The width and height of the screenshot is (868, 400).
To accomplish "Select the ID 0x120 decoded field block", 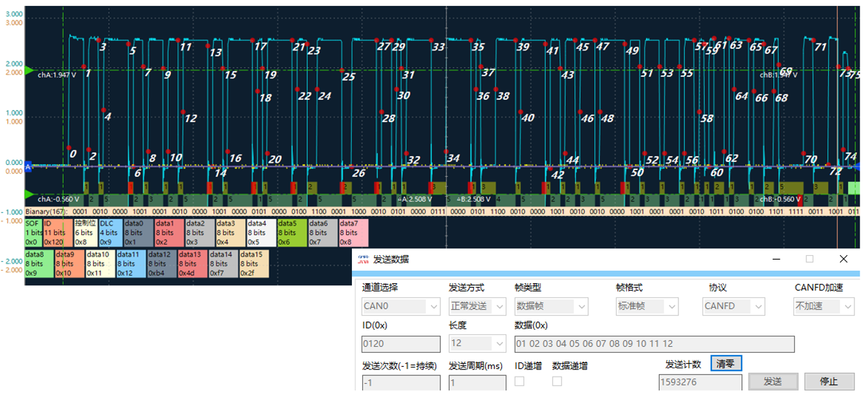I will click(58, 232).
